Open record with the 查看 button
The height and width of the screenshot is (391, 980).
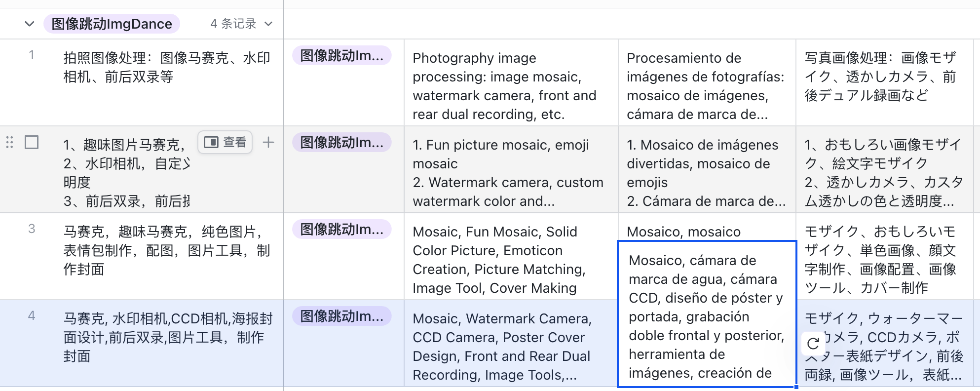click(225, 142)
